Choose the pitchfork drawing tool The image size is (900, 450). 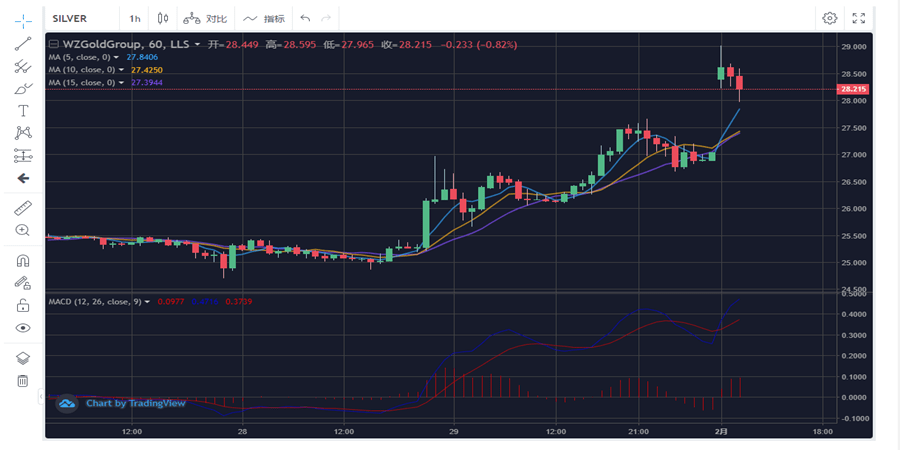pos(23,66)
